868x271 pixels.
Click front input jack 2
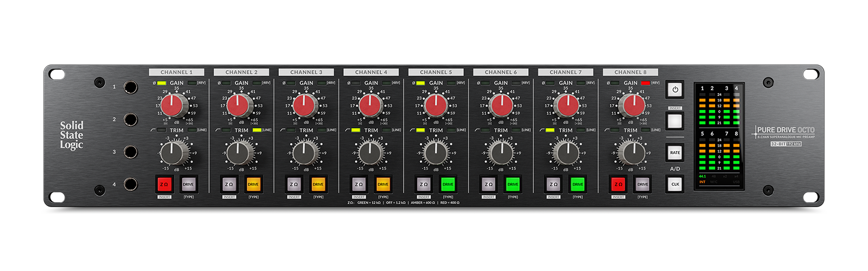tap(130, 119)
